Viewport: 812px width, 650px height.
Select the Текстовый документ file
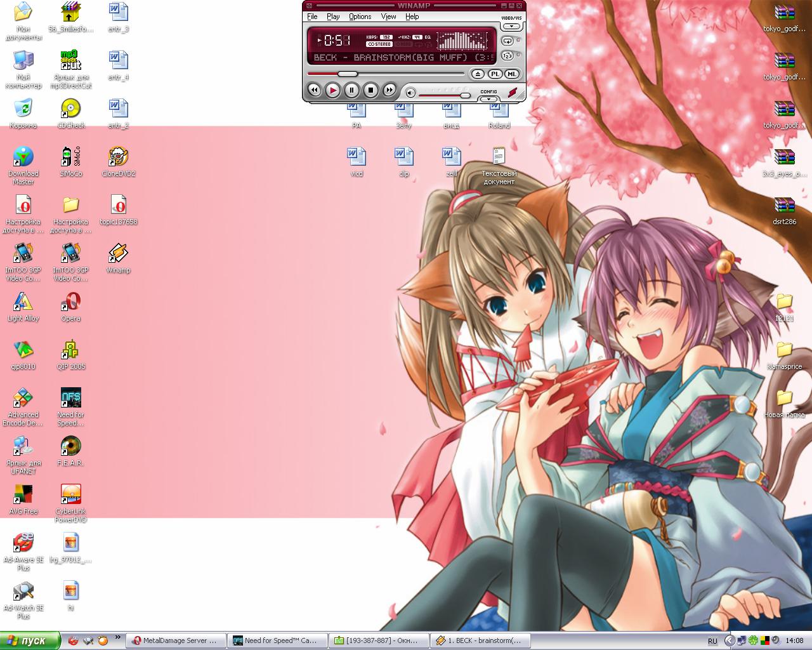(499, 166)
